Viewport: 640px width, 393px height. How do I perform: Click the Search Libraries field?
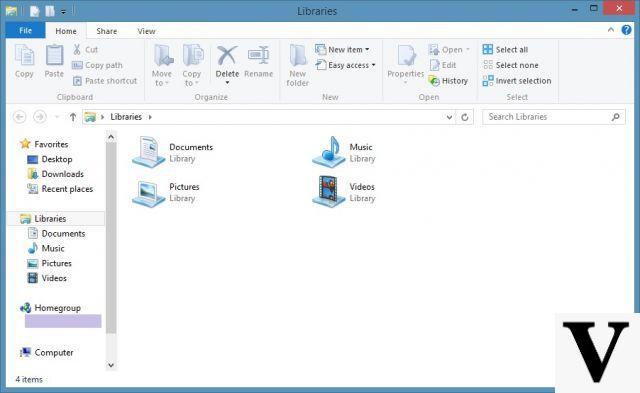click(553, 117)
